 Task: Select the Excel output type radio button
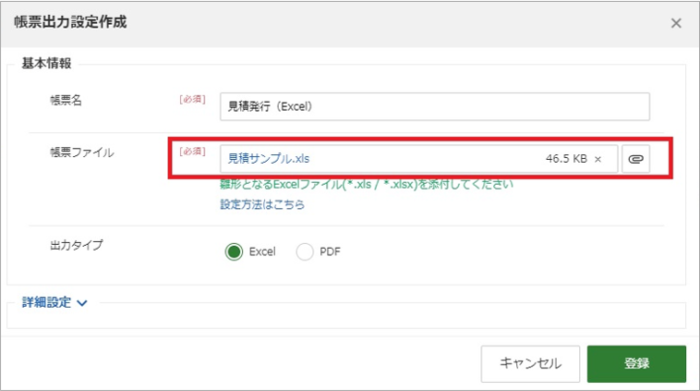tap(234, 252)
